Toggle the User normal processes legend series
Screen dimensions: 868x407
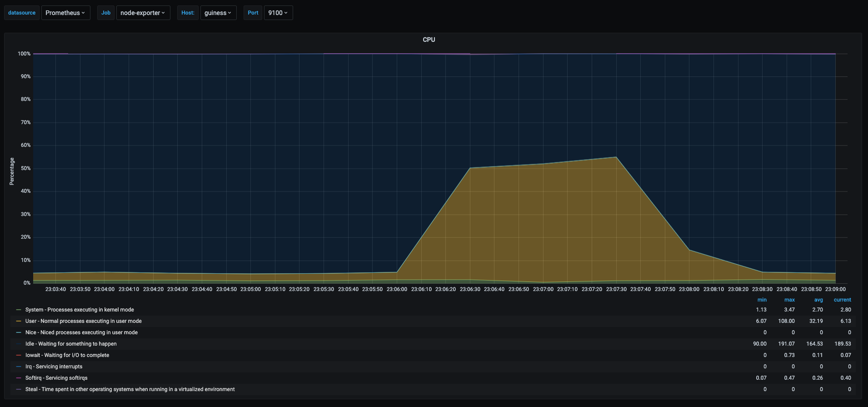tap(83, 321)
